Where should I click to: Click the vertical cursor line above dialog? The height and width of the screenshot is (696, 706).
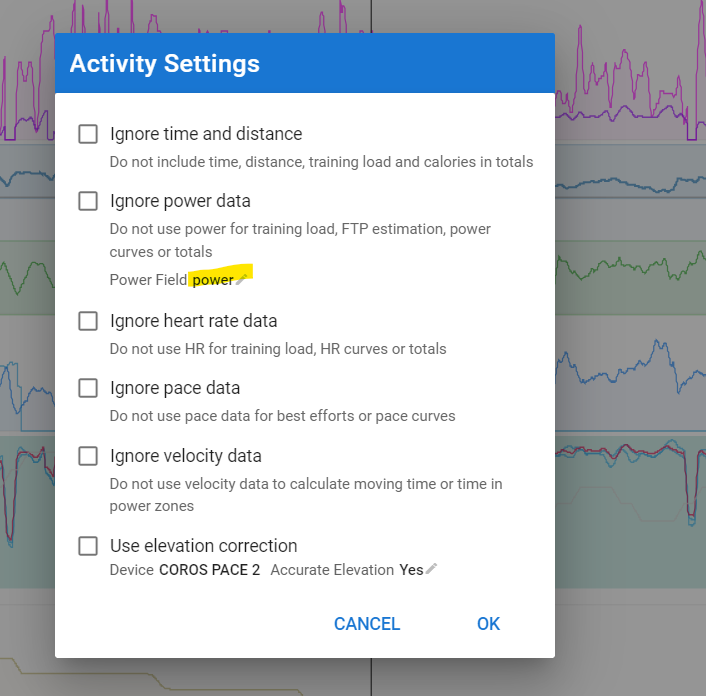pyautogui.click(x=371, y=16)
